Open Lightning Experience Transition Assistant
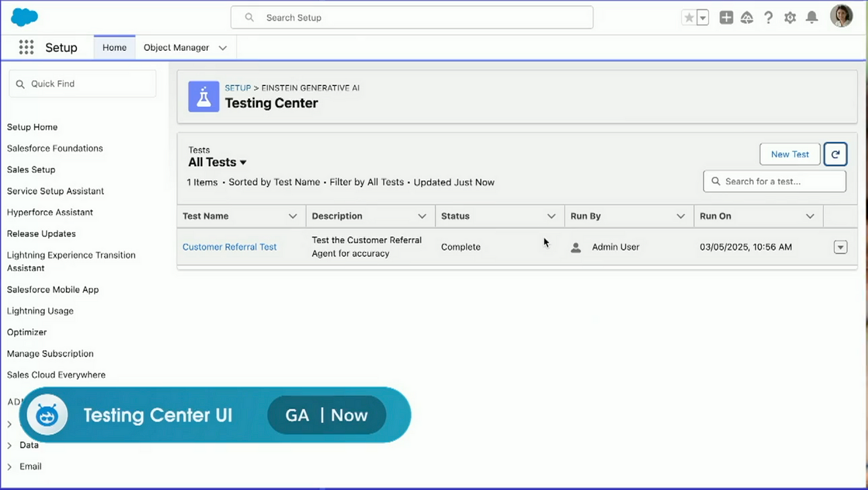 coord(71,262)
